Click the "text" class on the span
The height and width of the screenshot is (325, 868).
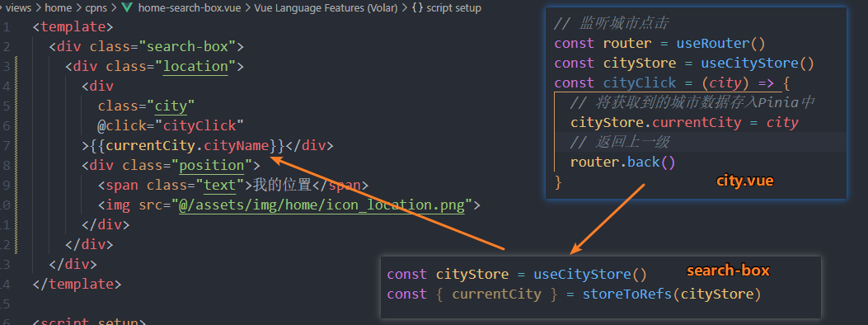point(220,185)
